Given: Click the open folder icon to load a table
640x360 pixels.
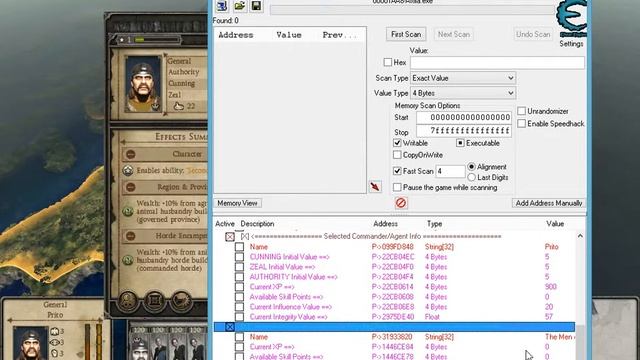Looking at the screenshot, I should [240, 6].
